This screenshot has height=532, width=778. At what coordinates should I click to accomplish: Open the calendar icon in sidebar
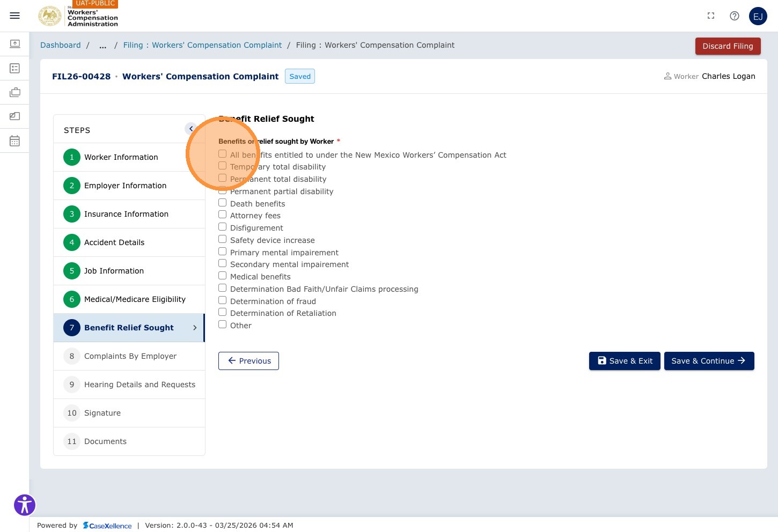[14, 141]
